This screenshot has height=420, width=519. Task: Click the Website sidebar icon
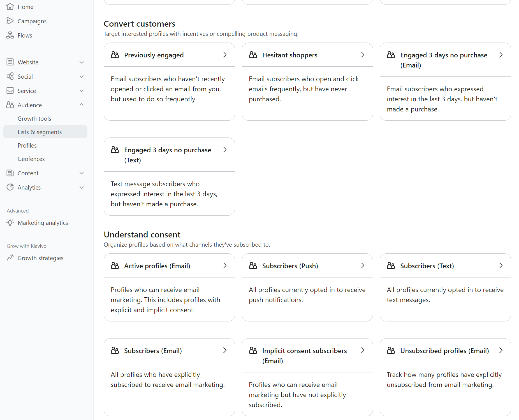(10, 62)
